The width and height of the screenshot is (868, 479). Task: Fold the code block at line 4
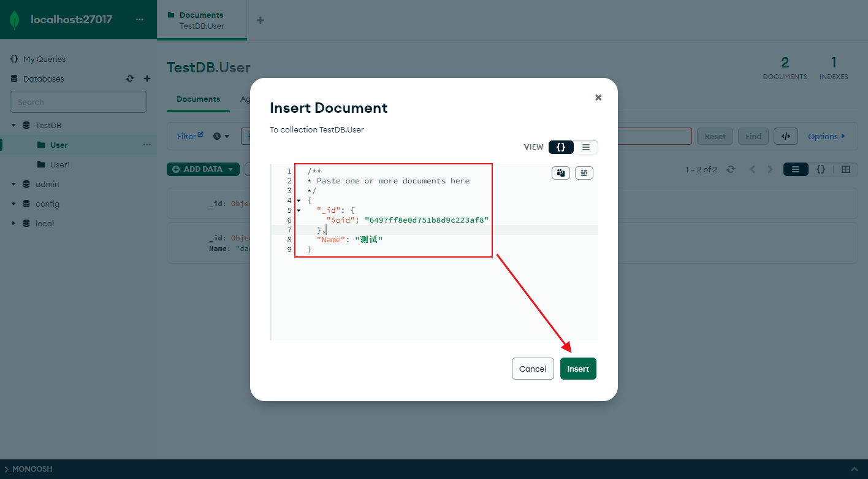(299, 201)
